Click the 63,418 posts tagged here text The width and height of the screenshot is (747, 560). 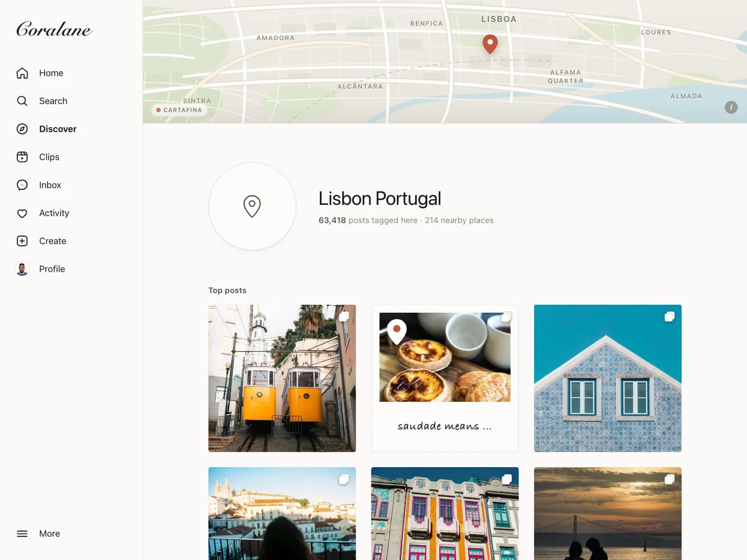tap(368, 220)
